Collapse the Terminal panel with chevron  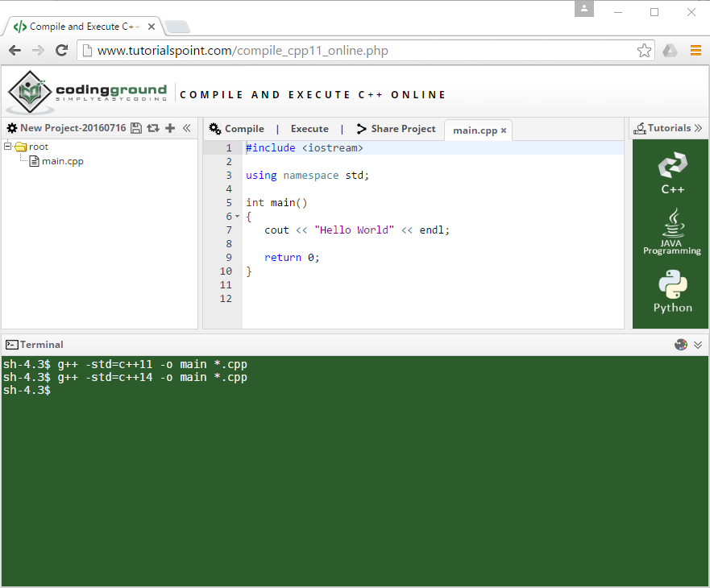[x=698, y=345]
